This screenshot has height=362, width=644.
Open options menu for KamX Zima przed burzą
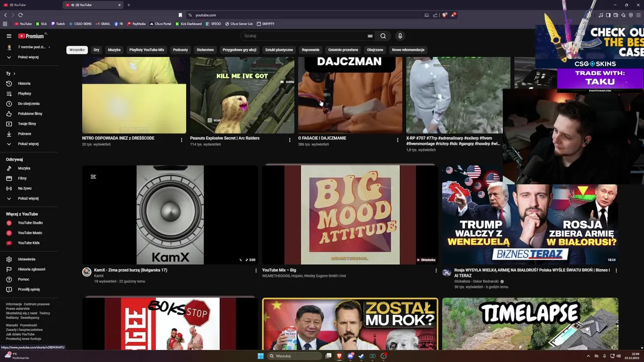(x=256, y=270)
